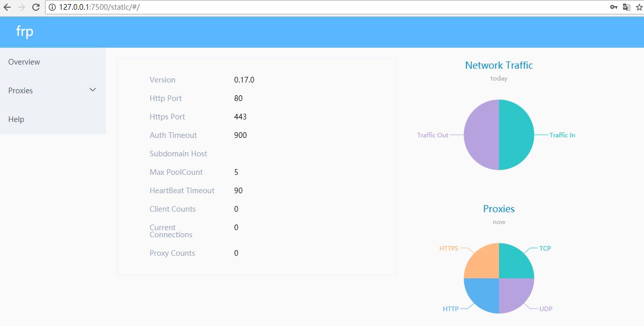Click the UDP chart label
This screenshot has height=326, width=644.
(x=546, y=309)
